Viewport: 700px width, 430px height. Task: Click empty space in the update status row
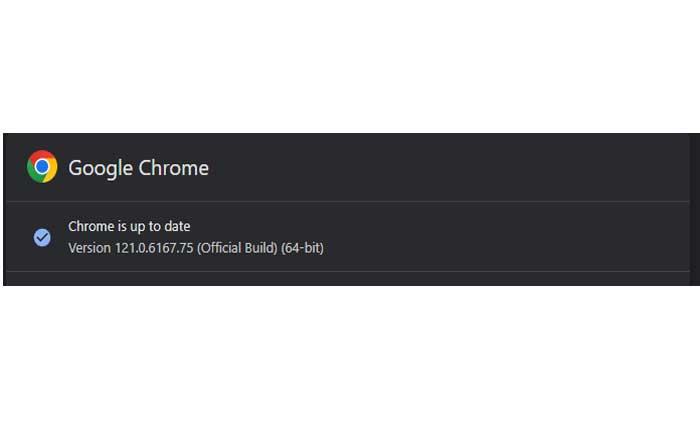click(500, 237)
